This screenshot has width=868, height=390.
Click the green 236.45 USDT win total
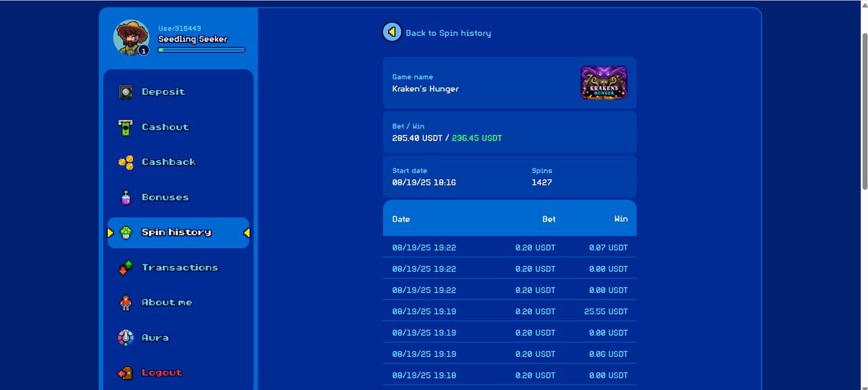point(477,138)
